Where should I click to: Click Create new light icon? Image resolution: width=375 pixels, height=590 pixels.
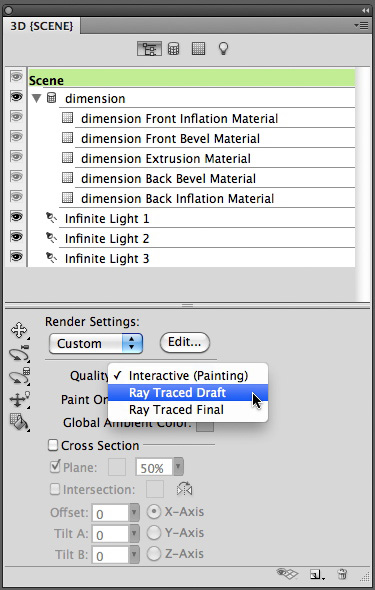click(316, 575)
